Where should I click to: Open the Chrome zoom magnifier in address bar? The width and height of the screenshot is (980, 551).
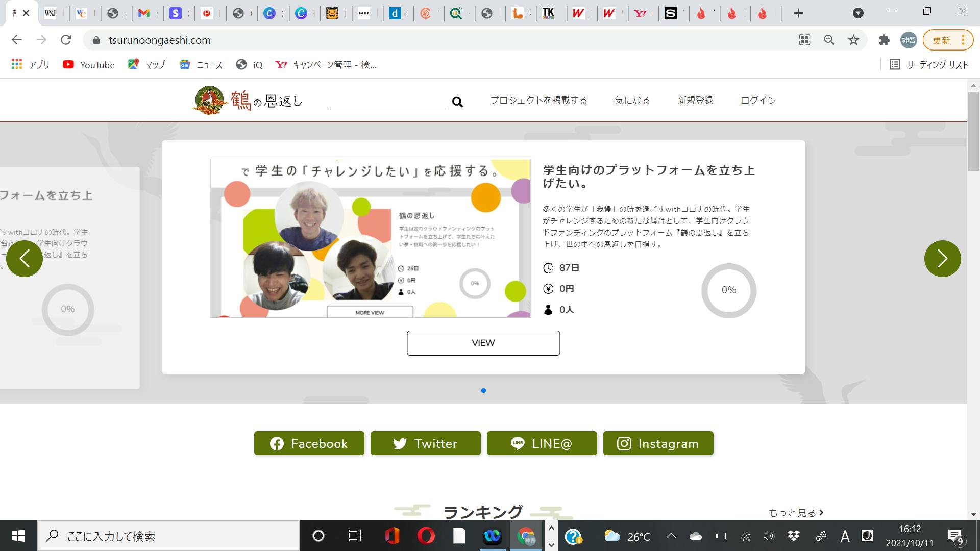click(x=829, y=40)
